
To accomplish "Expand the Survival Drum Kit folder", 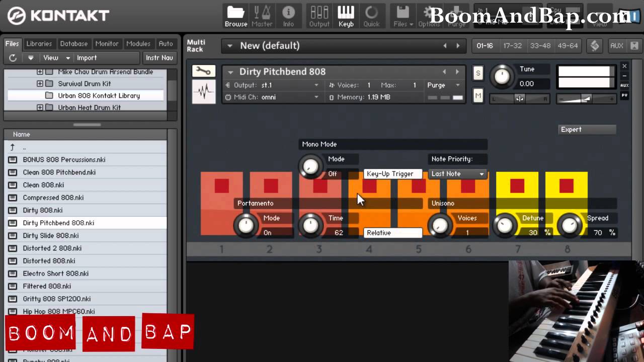I will [40, 83].
